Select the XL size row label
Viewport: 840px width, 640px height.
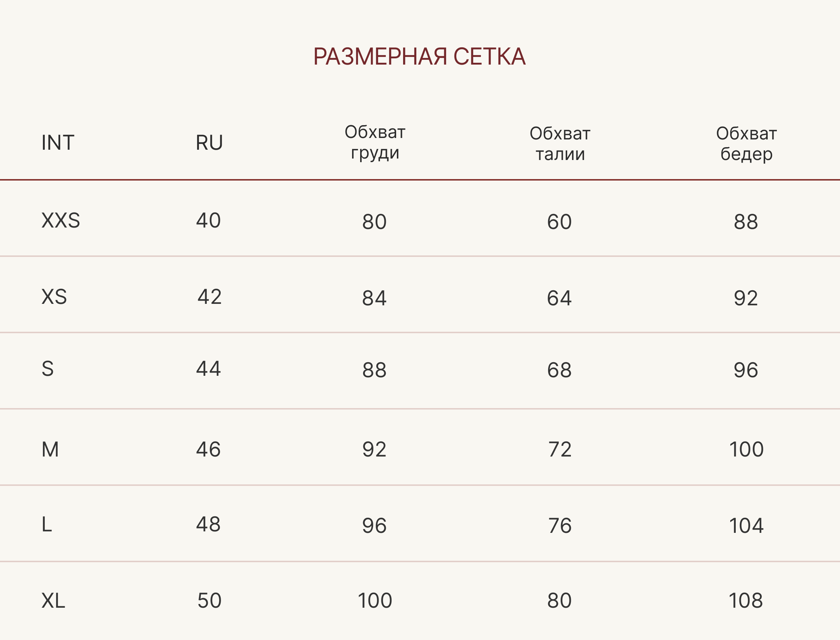(x=53, y=601)
